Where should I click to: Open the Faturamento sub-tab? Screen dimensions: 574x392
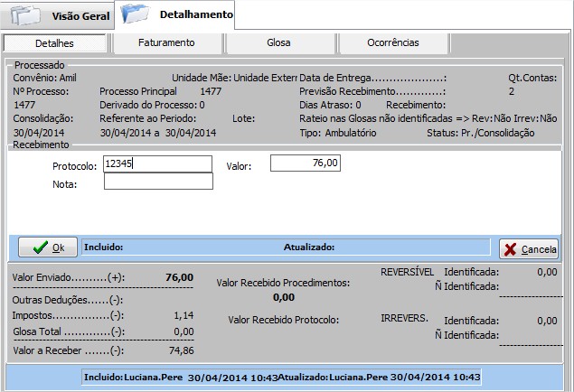tap(166, 42)
